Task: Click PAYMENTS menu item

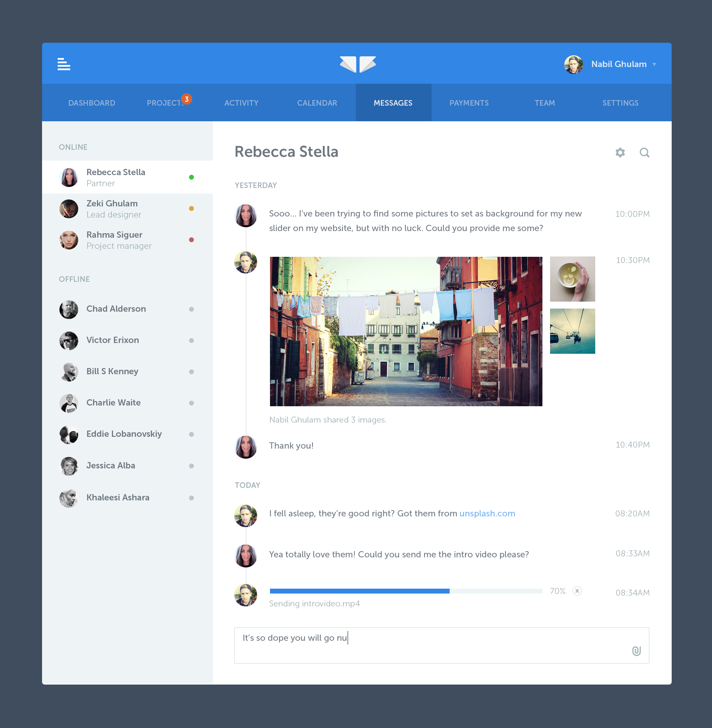Action: [x=469, y=103]
